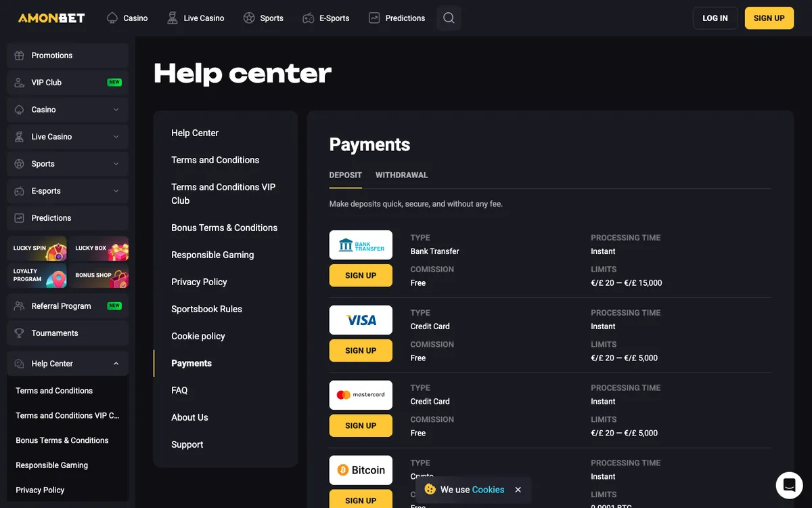
Task: Click the Sports ball icon in top nav
Action: pos(249,18)
